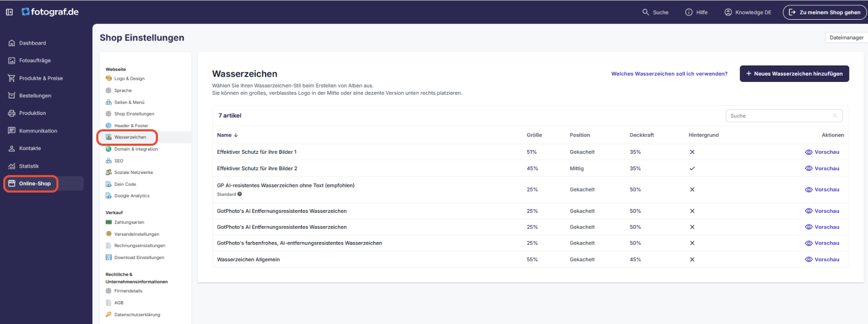Click the Kontakte person icon
The image size is (868, 324).
coord(12,148)
